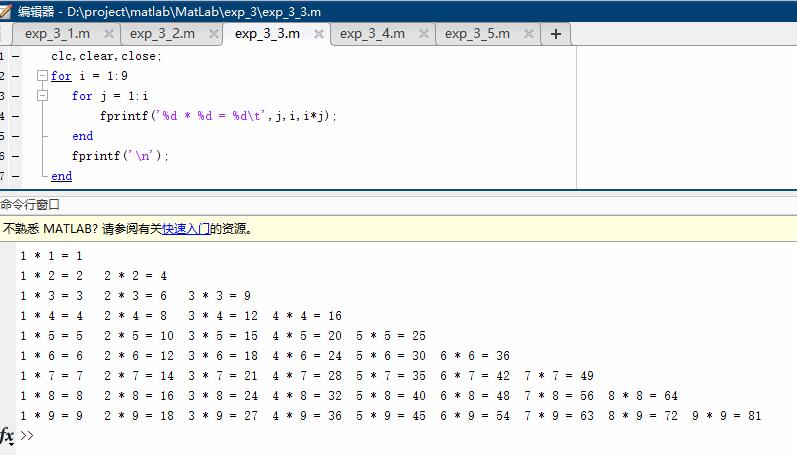
Task: Click output '3 * 3 = 9'
Action: point(220,296)
